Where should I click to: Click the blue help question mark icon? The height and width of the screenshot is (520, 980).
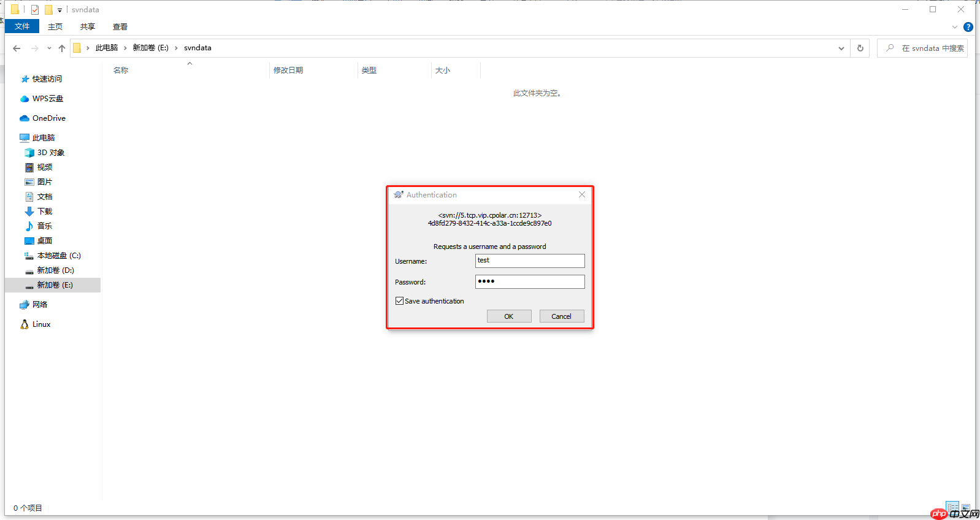[x=968, y=27]
